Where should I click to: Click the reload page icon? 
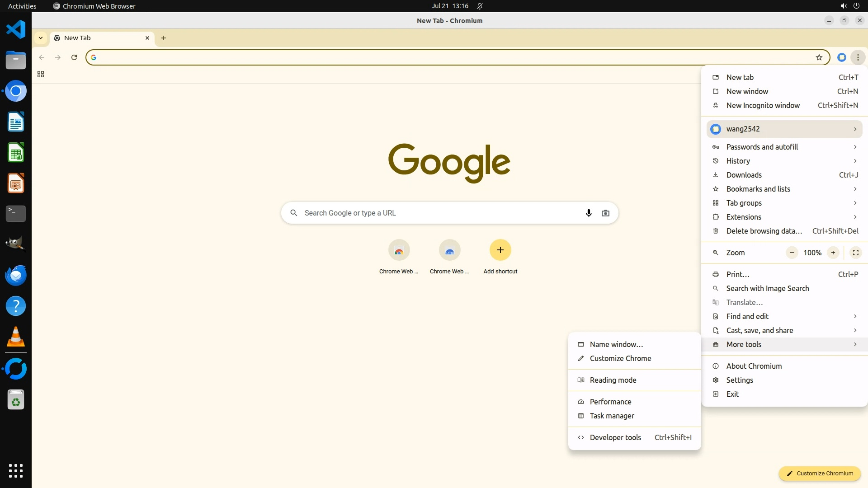click(74, 57)
